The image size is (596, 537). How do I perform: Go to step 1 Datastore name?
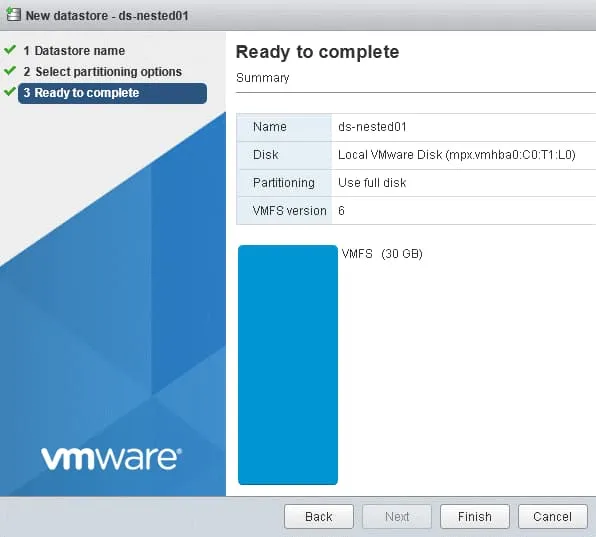(x=74, y=51)
